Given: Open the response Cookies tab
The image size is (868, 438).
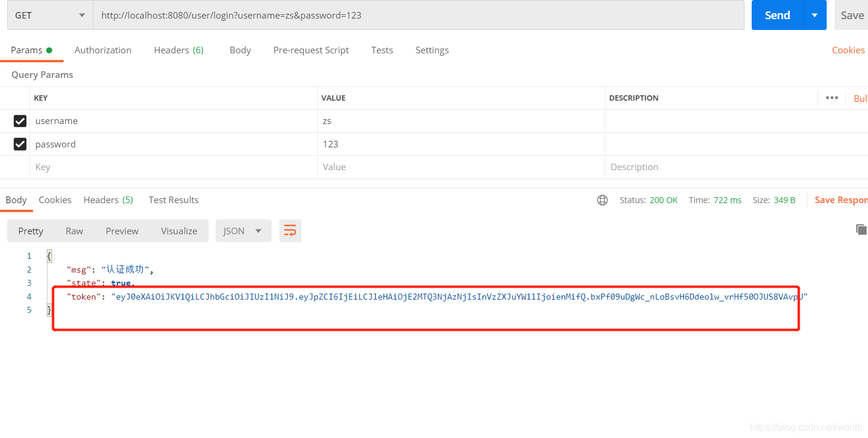Looking at the screenshot, I should pos(55,200).
